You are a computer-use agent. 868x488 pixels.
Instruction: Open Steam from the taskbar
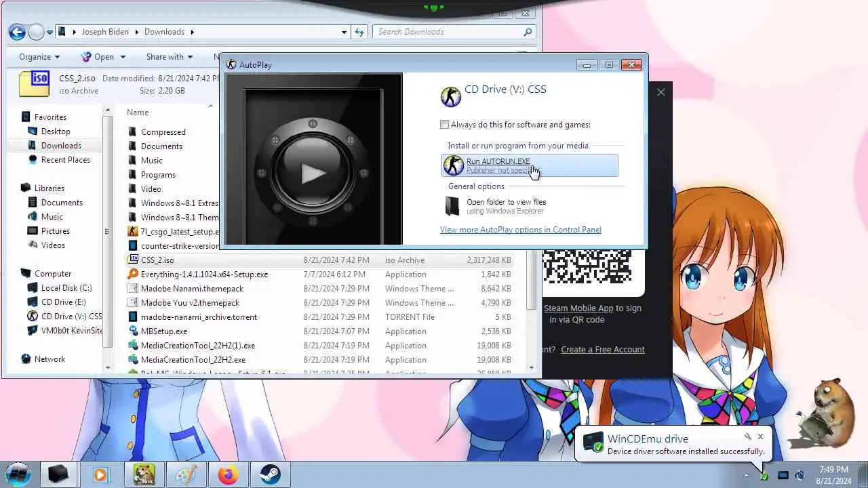click(271, 474)
